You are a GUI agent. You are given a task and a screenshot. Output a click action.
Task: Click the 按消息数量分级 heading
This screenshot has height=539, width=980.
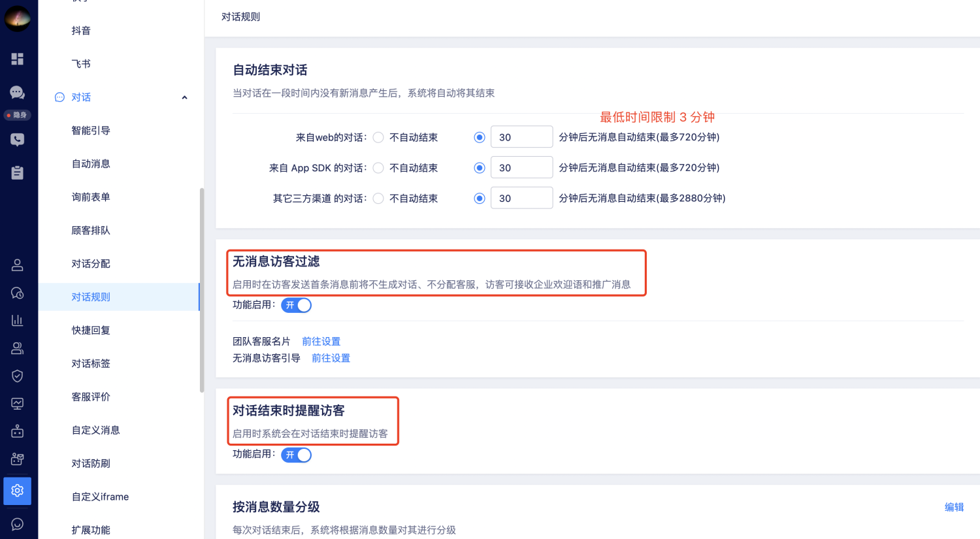(276, 508)
